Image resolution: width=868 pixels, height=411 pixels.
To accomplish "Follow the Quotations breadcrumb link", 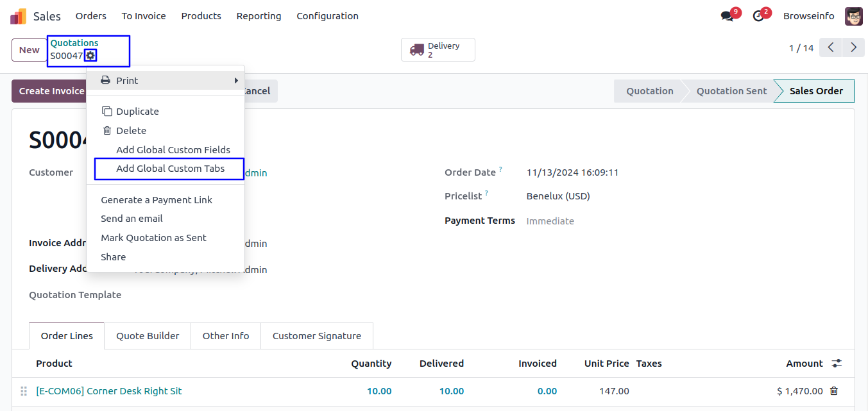I will (74, 43).
